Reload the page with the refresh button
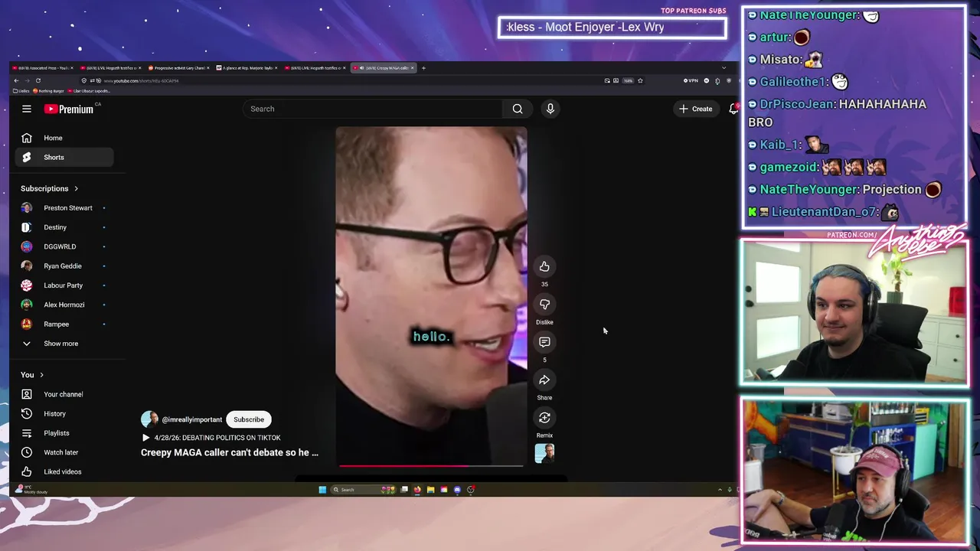The width and height of the screenshot is (980, 551). coord(38,80)
